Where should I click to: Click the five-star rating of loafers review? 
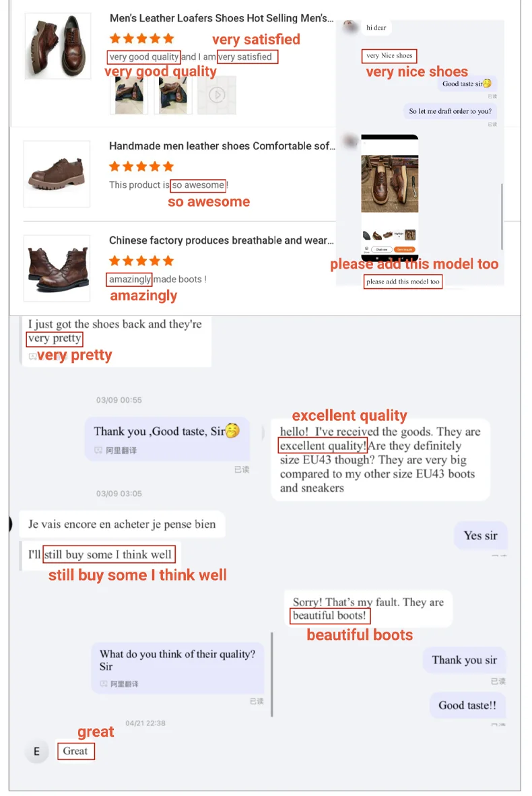[141, 38]
